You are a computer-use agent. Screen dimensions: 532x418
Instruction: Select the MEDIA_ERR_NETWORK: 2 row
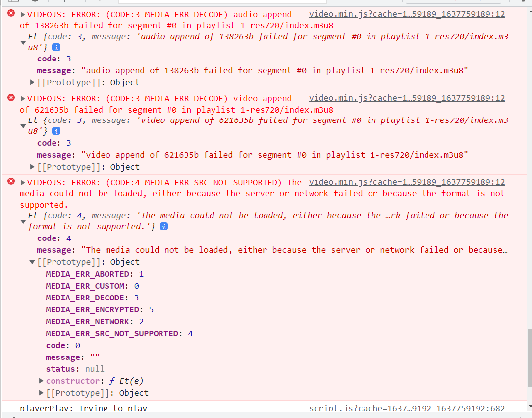[x=95, y=322]
